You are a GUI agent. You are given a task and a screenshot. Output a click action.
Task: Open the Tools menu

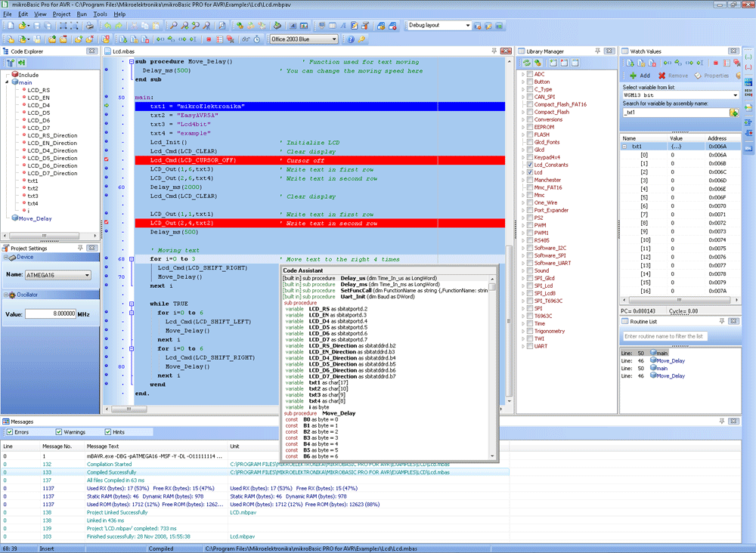tap(101, 14)
